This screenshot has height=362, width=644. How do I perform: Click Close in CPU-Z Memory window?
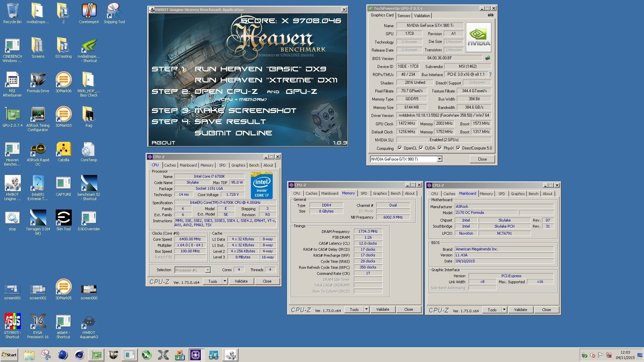point(409,309)
